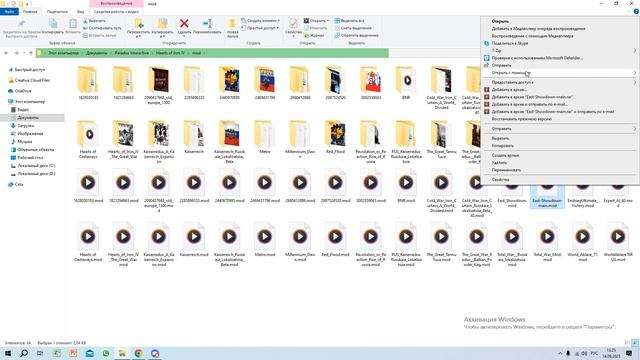Click 'Hearts of Iron IV' breadcrumb segment
This screenshot has width=640, height=360.
tap(170, 53)
